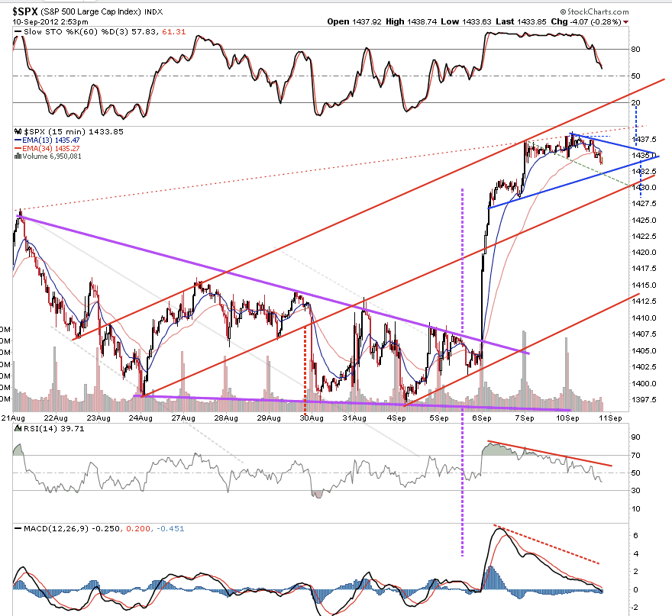Click the 10Sep date label
672x616 pixels.
(567, 418)
